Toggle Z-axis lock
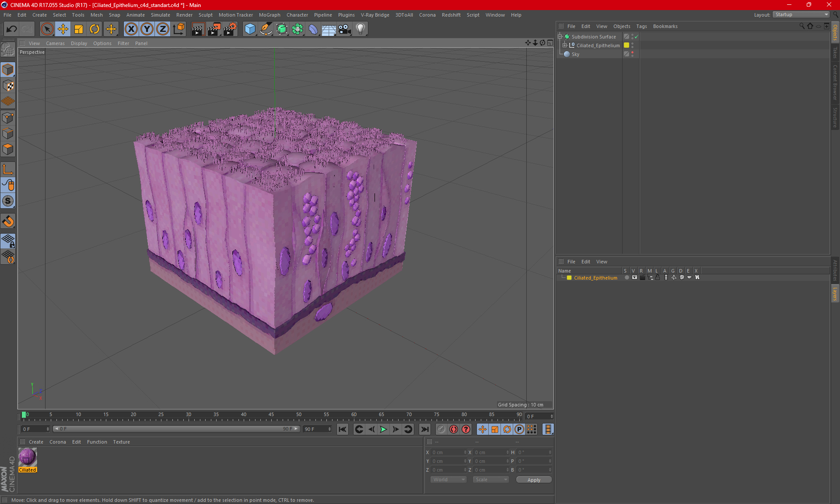840x504 pixels. [x=162, y=29]
